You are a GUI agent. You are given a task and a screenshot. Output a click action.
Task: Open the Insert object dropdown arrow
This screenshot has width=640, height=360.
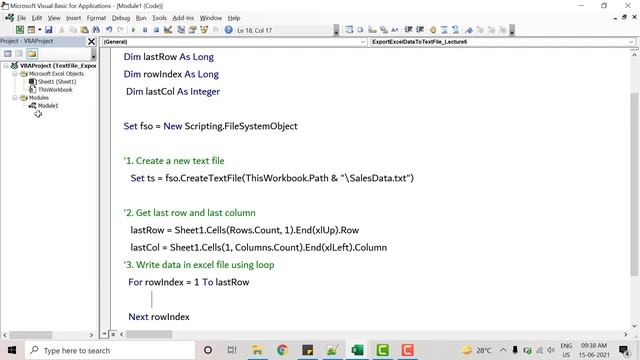pyautogui.click(x=40, y=30)
